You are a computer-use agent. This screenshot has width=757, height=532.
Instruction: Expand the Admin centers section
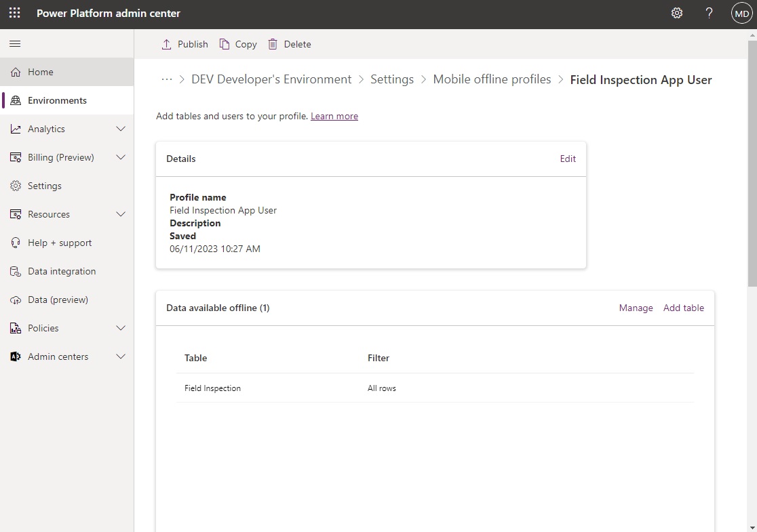point(58,356)
